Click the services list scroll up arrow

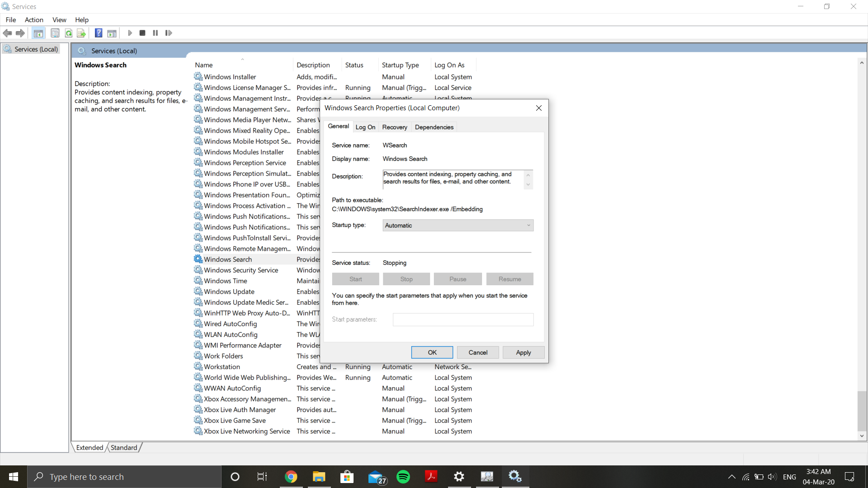[x=862, y=63]
